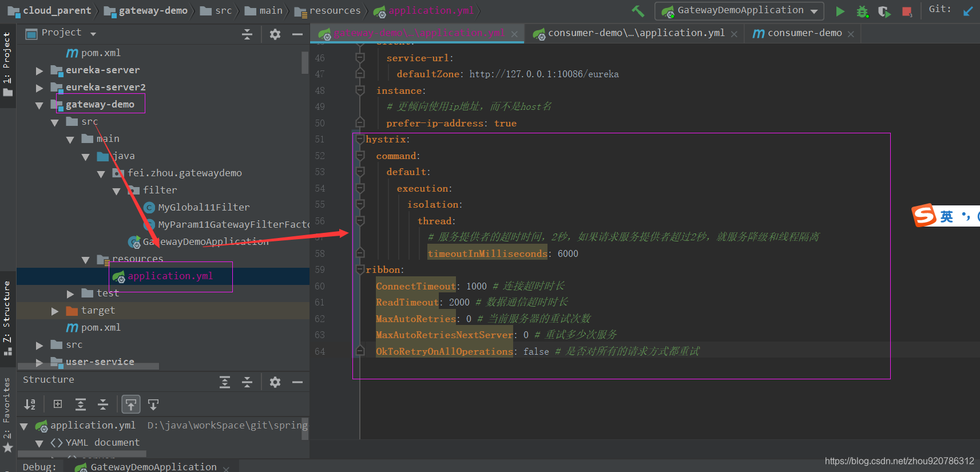
Task: Close the consumer-demo pom tab
Action: click(x=851, y=34)
